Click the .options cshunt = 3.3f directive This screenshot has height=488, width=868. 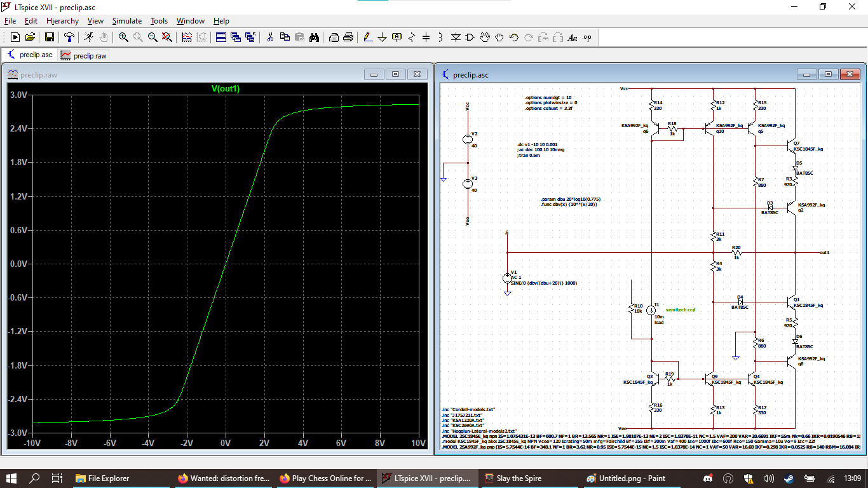point(548,108)
